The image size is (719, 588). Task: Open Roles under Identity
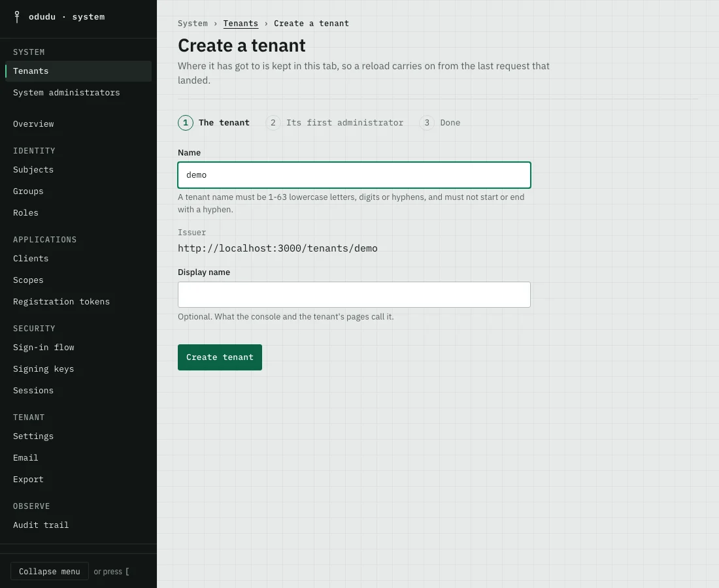[78, 212]
